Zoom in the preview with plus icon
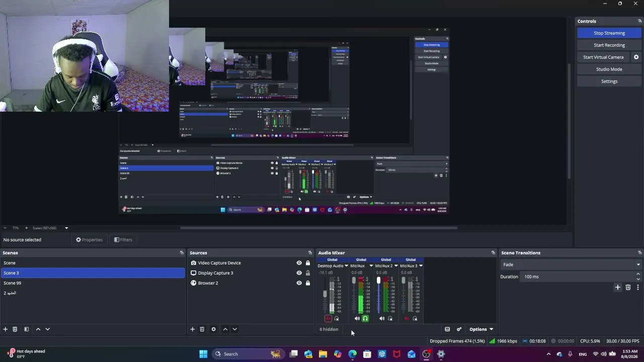The image size is (644, 362). coord(26,228)
